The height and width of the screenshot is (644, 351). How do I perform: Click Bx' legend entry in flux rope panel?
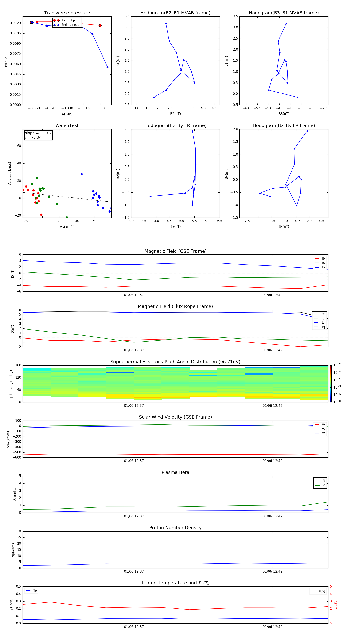320,314
